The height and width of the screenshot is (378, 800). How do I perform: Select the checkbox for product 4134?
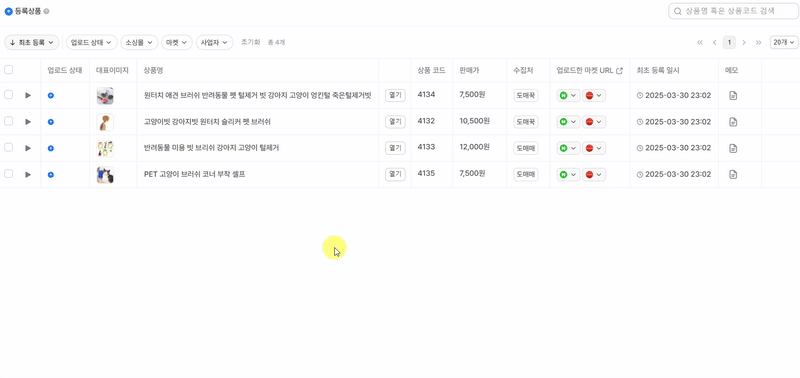coord(8,95)
